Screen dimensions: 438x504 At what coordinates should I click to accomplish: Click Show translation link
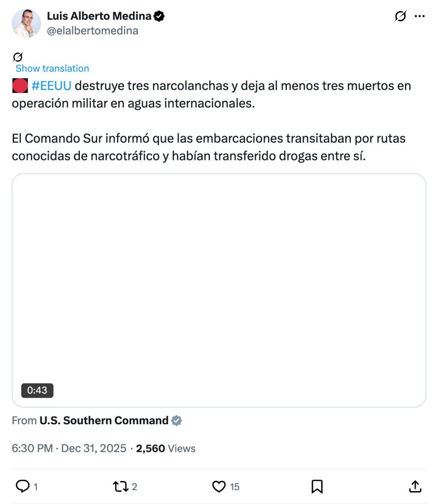tap(52, 68)
